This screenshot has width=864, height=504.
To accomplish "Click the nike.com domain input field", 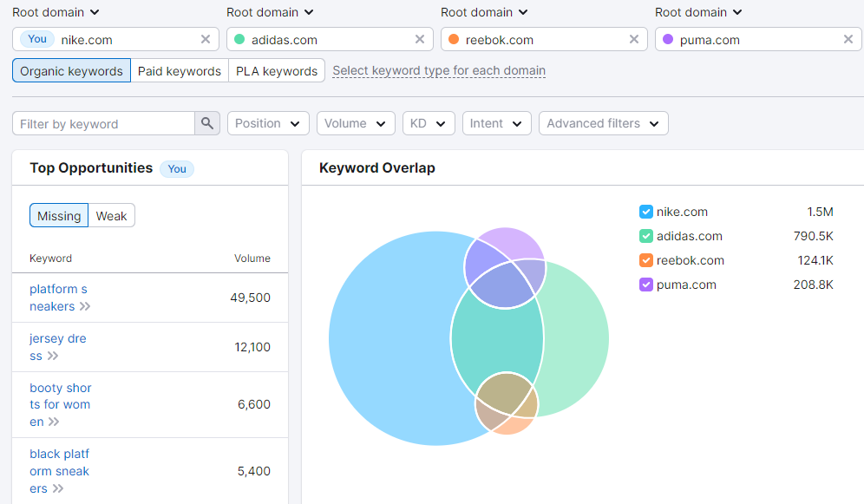I will click(115, 39).
